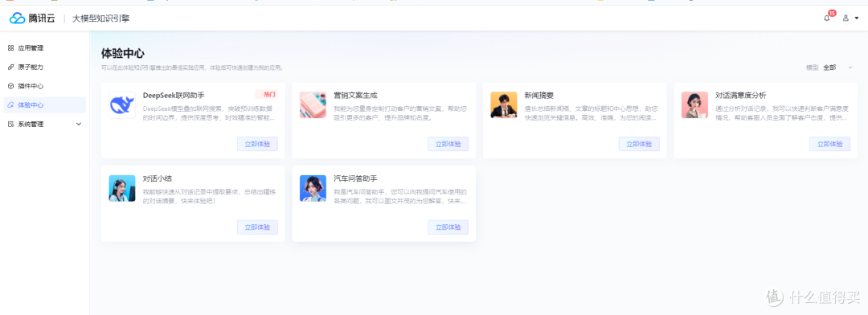Open 应用管理 in the sidebar

click(x=44, y=48)
